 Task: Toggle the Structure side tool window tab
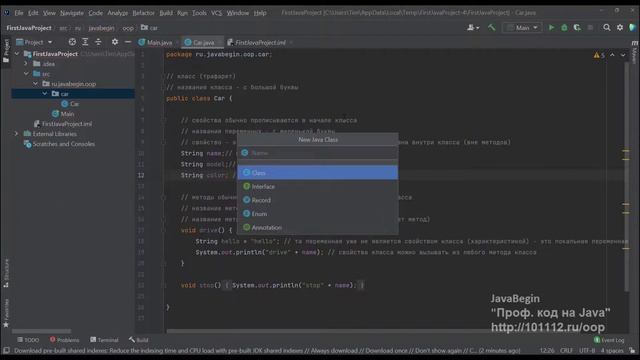click(6, 273)
